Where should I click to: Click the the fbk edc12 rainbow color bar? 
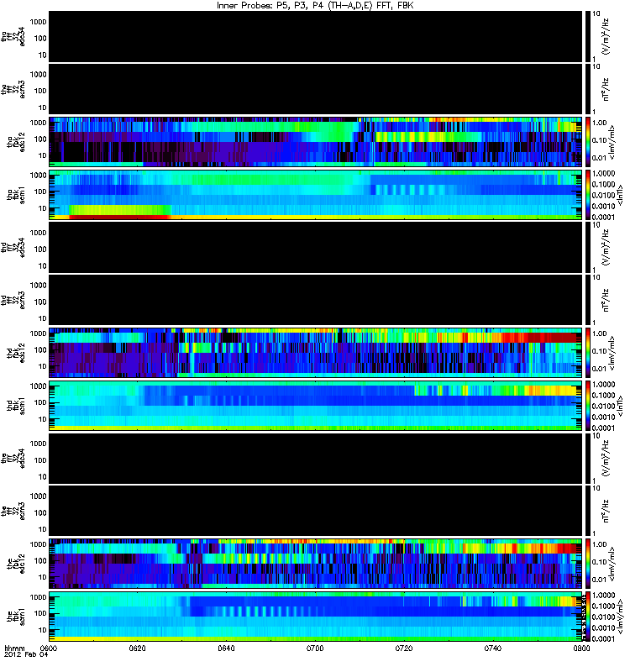[x=588, y=564]
